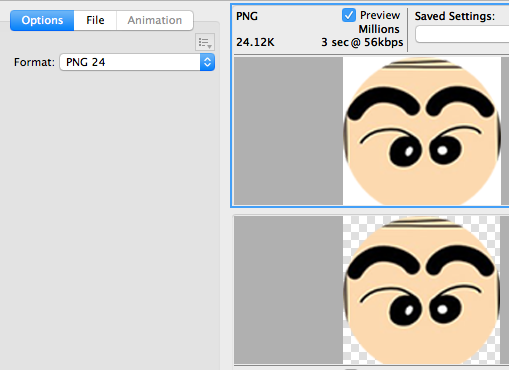Viewport: 509px width, 370px height.
Task: Click the 3 sec @ 56kbps estimate
Action: [x=362, y=42]
